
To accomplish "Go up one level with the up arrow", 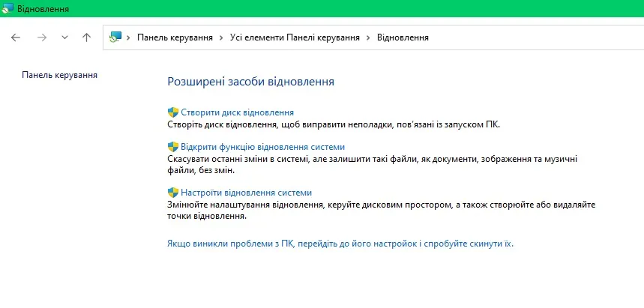I will tap(86, 37).
